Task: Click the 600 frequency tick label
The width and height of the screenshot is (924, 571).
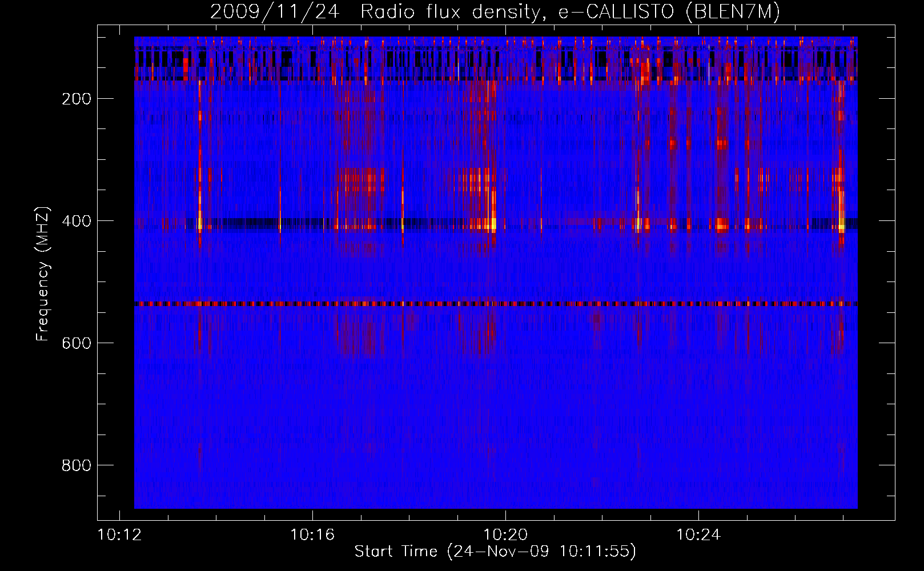Action: (77, 343)
